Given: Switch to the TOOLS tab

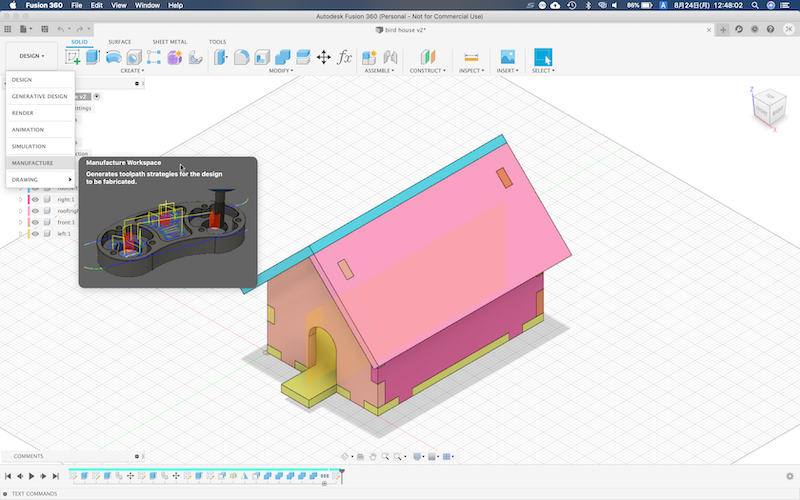Looking at the screenshot, I should tap(217, 42).
